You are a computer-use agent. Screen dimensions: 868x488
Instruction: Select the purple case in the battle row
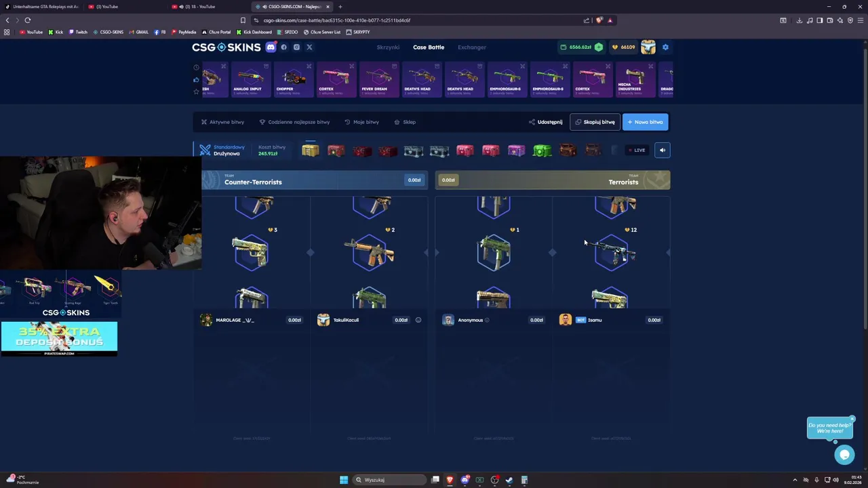(516, 150)
